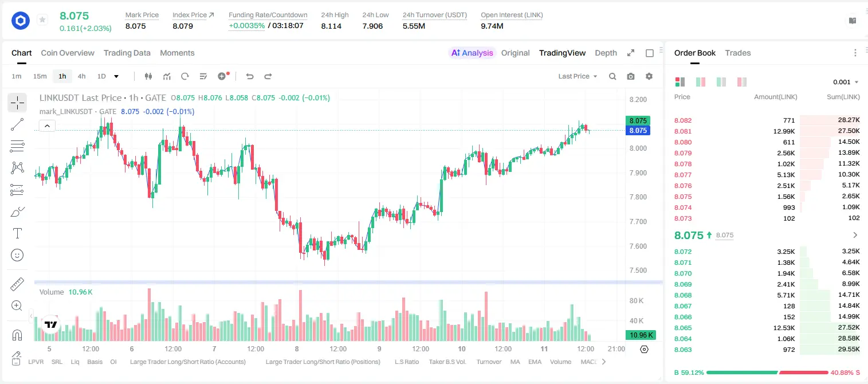Image resolution: width=868 pixels, height=384 pixels.
Task: Select the ruler measure tool
Action: pyautogui.click(x=17, y=284)
